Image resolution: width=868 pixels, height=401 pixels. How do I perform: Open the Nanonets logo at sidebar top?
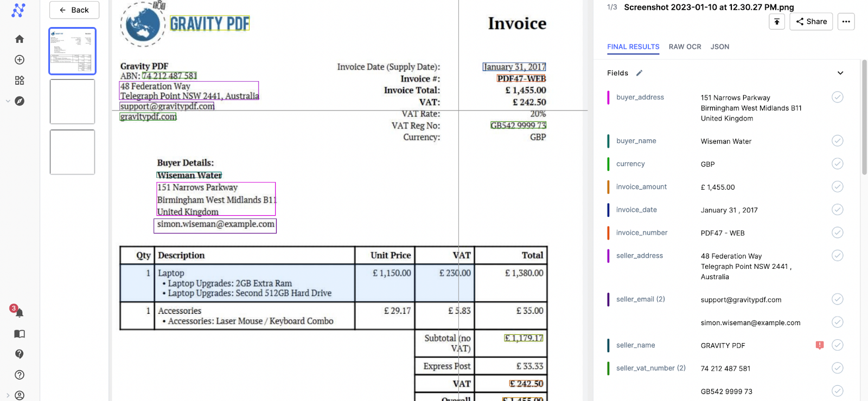click(x=18, y=10)
